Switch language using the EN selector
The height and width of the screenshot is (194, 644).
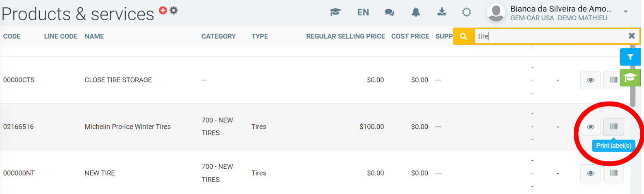click(x=363, y=12)
